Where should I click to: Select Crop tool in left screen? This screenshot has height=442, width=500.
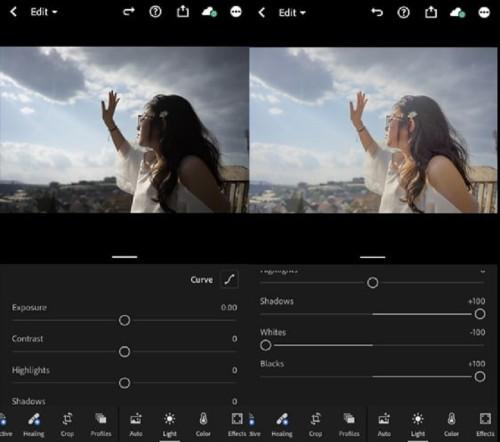tap(67, 425)
